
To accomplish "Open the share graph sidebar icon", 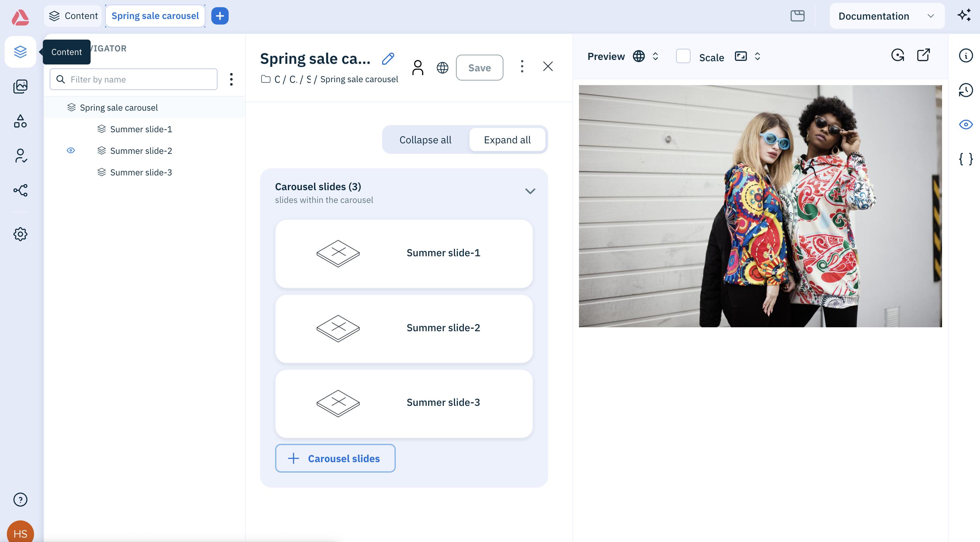I will pyautogui.click(x=20, y=190).
